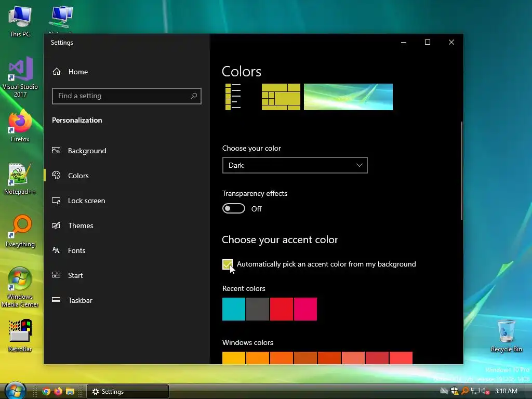The width and height of the screenshot is (532, 399).
Task: Select Windows Media Center desktop icon
Action: point(20,287)
